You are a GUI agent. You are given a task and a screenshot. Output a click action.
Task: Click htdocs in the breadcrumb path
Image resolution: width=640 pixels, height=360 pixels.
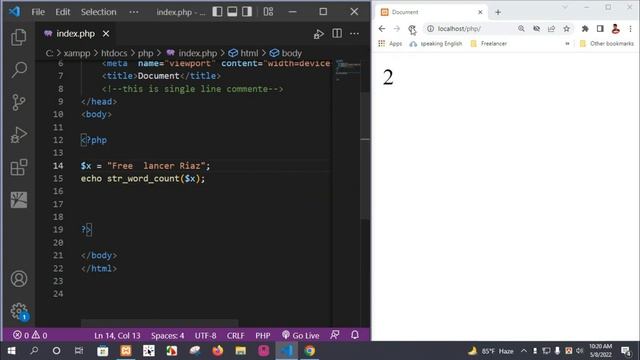click(x=114, y=53)
